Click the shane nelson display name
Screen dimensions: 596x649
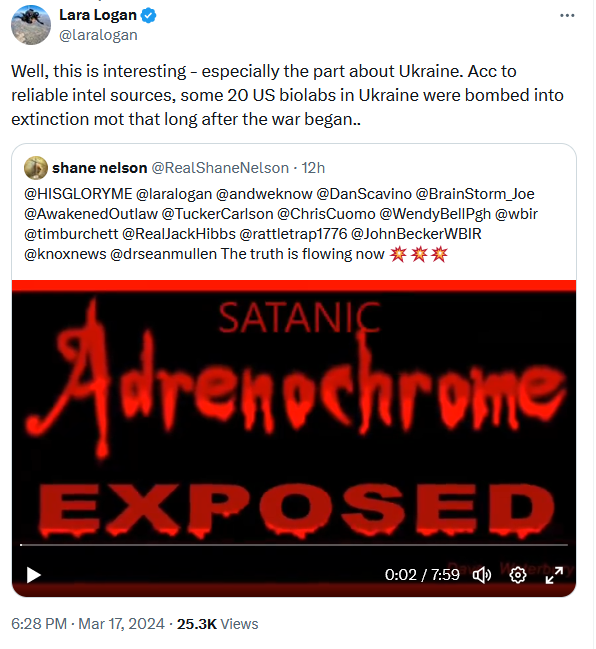click(100, 168)
